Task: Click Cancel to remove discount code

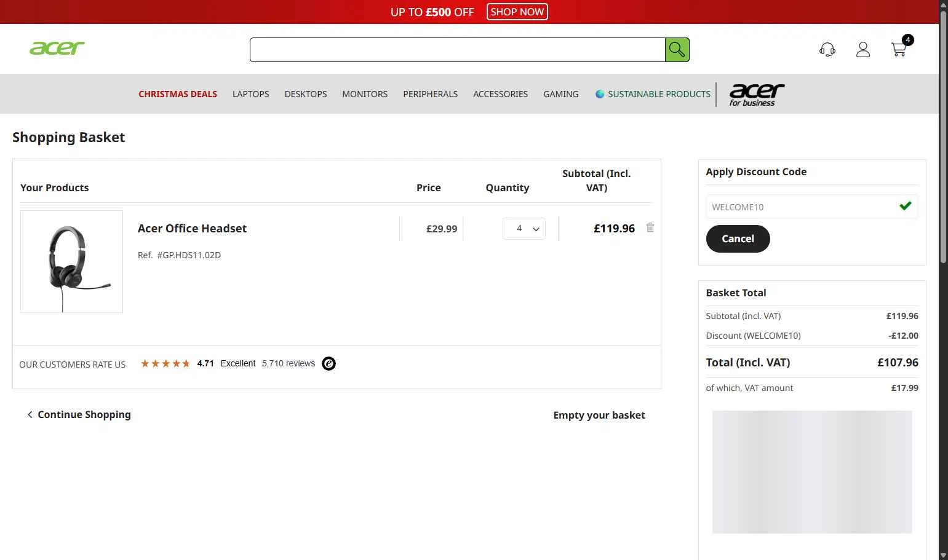Action: tap(738, 239)
